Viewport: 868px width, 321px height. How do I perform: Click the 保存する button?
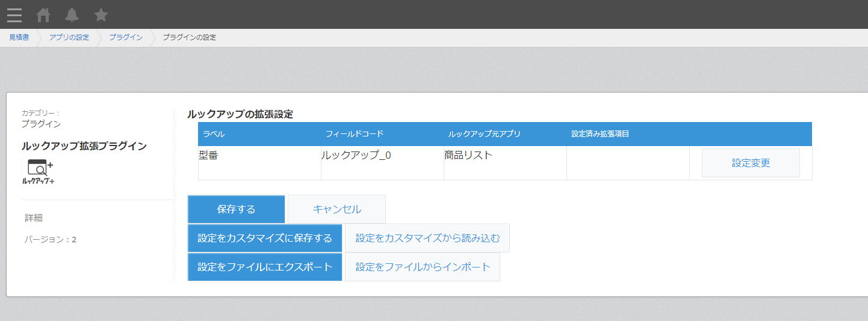236,209
